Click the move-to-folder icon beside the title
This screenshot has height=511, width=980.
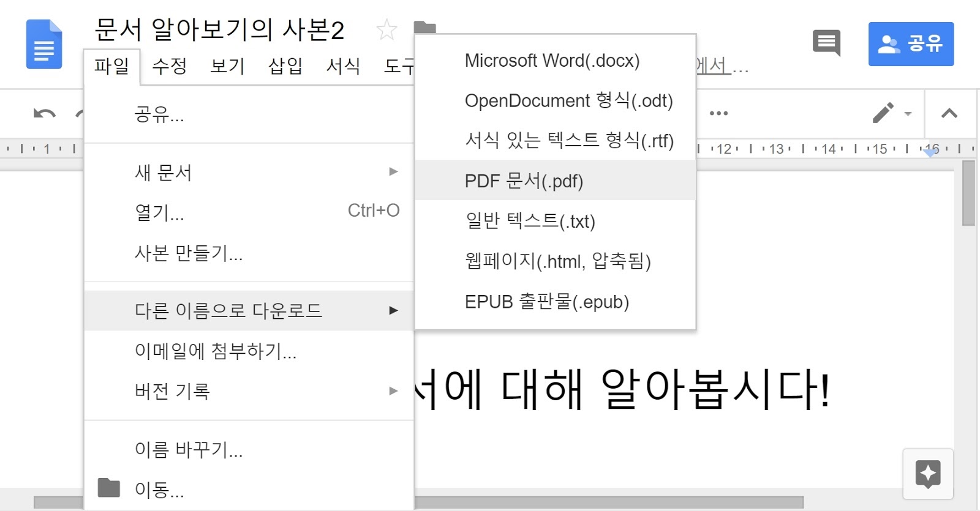pyautogui.click(x=424, y=27)
